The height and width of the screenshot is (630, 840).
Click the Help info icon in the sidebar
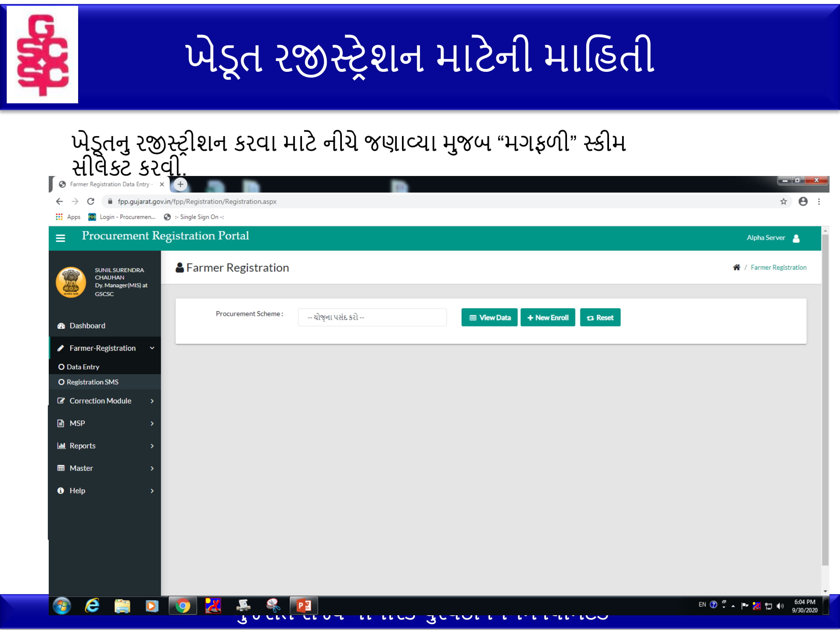(60, 490)
